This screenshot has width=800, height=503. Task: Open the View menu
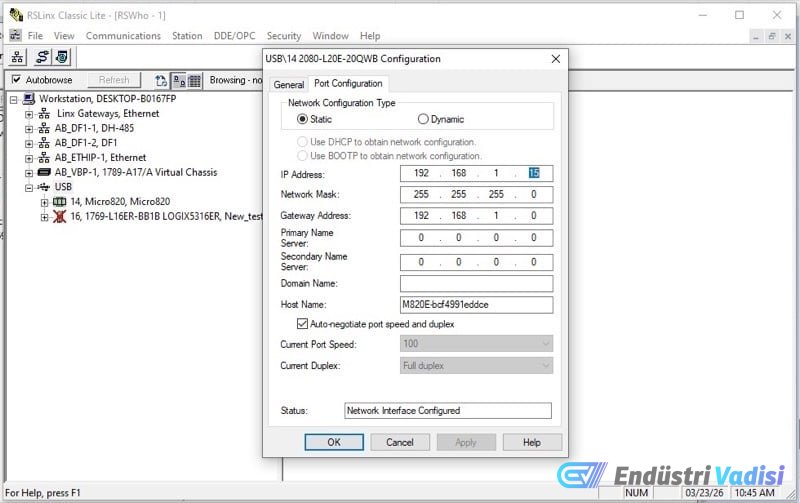tap(64, 36)
